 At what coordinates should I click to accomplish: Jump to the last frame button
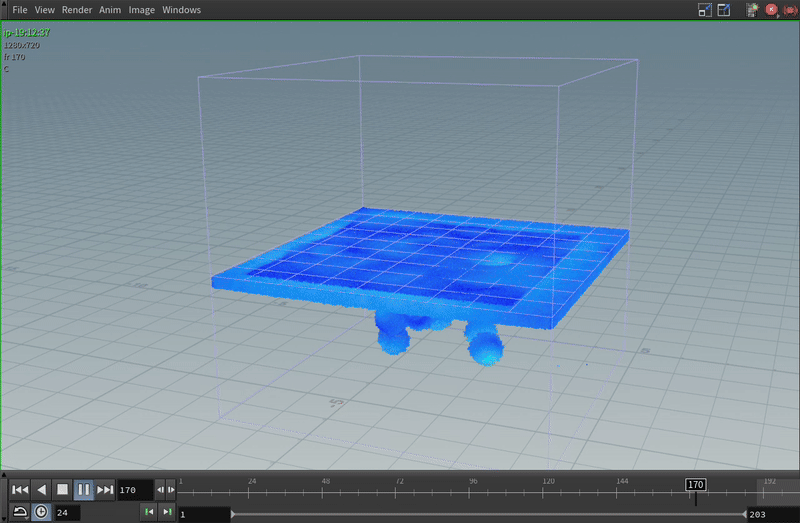click(105, 490)
